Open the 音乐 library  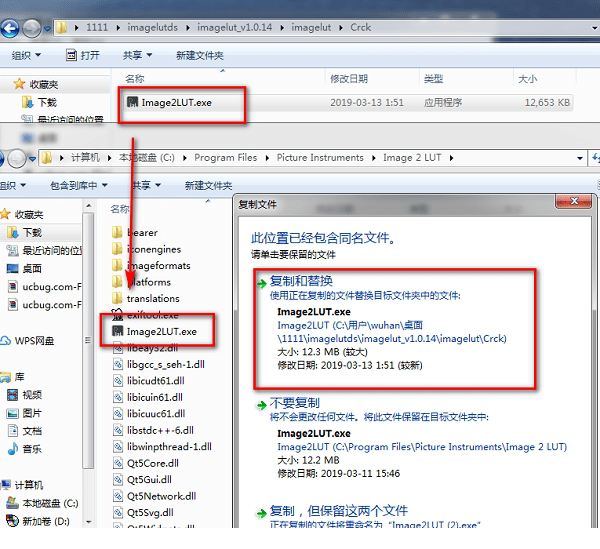[24, 449]
